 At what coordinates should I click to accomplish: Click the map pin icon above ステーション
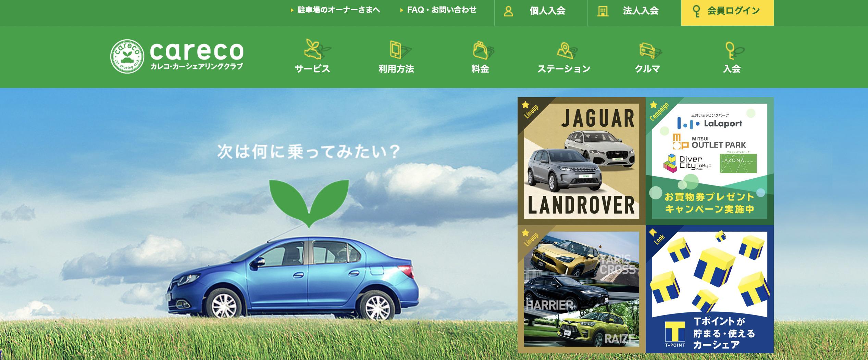[x=567, y=50]
